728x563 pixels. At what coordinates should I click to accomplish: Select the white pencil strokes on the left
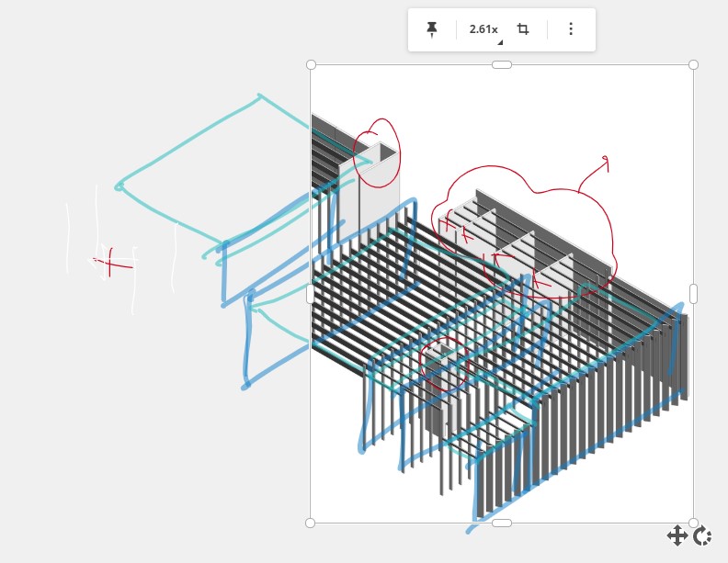[68, 237]
